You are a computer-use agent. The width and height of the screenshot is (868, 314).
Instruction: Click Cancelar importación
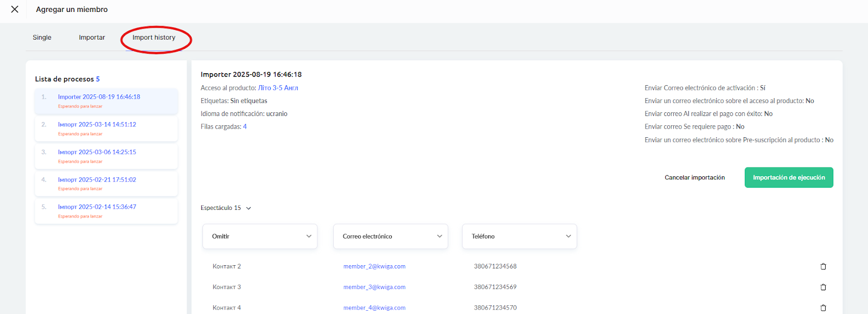(694, 177)
